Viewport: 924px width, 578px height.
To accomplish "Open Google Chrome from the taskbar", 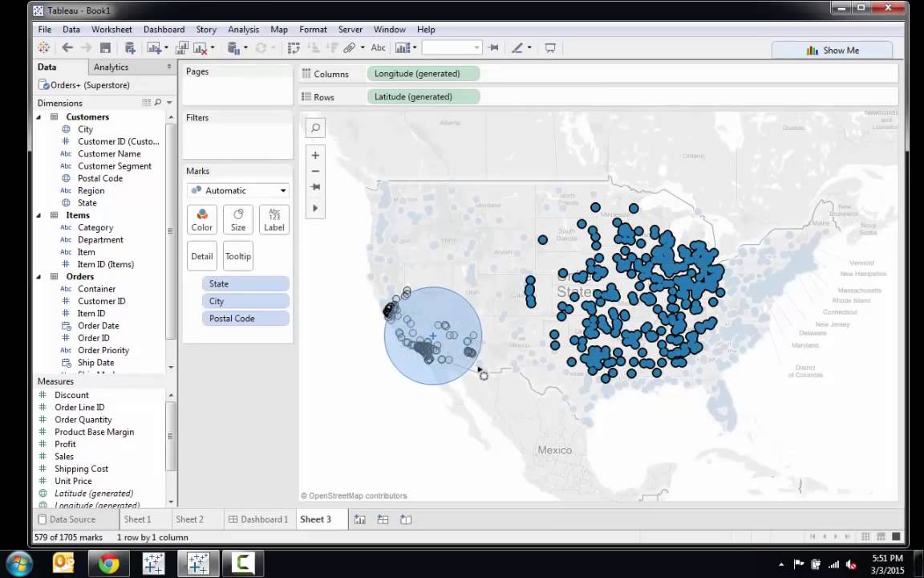I will [108, 564].
